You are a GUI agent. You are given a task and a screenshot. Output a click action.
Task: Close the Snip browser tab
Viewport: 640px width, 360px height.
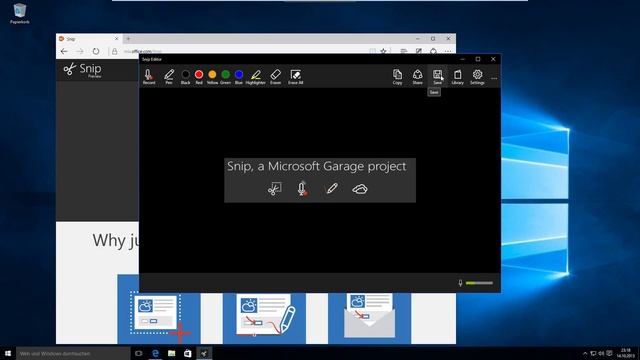116,39
